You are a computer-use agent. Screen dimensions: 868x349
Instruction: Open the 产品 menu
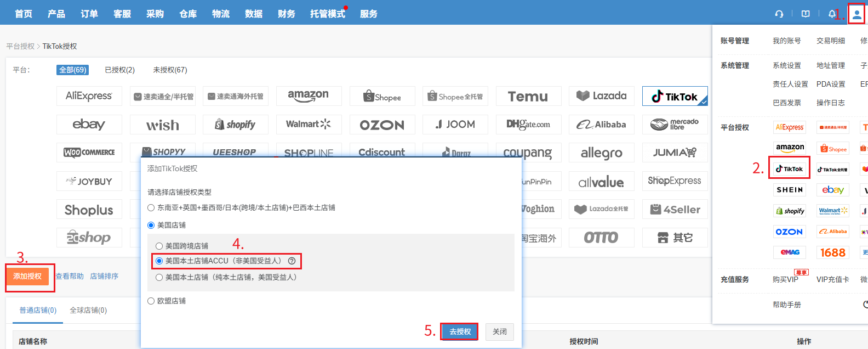(56, 14)
